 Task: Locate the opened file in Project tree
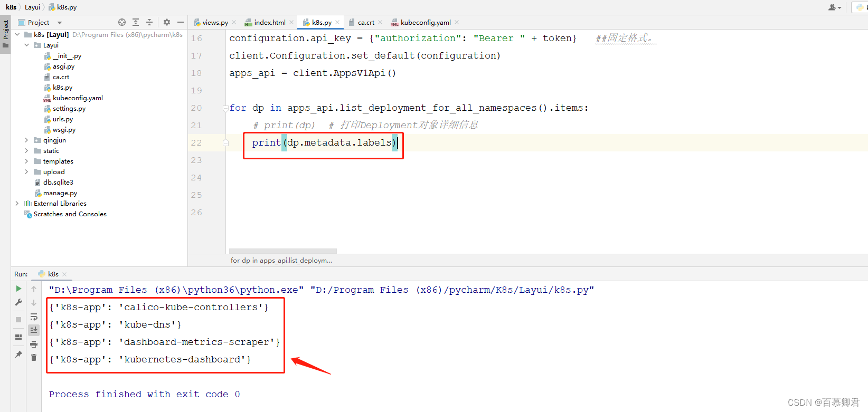(122, 22)
